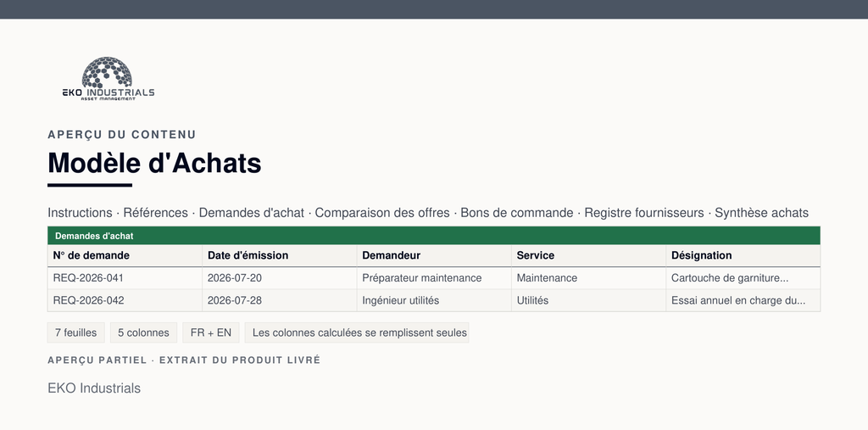Viewport: 868px width, 430px height.
Task: Select the Modèle d'Achats heading
Action: (x=154, y=163)
